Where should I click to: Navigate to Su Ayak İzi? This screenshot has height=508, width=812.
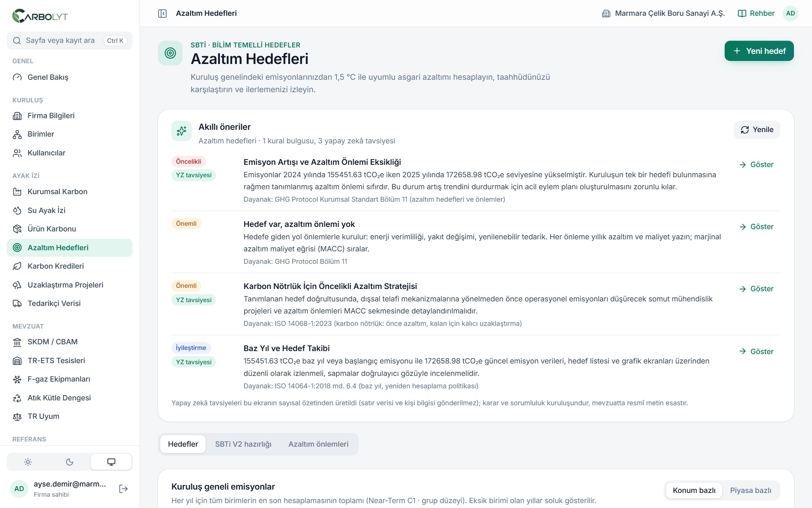[x=70, y=210]
